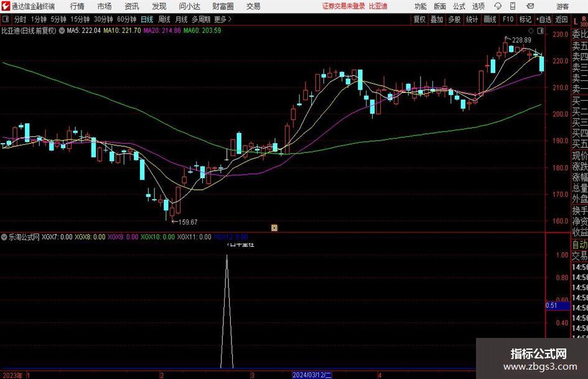Viewport: 588px width, 379px height.
Task: Toggle the side panel icon beside the diamond
Action: (x=540, y=31)
